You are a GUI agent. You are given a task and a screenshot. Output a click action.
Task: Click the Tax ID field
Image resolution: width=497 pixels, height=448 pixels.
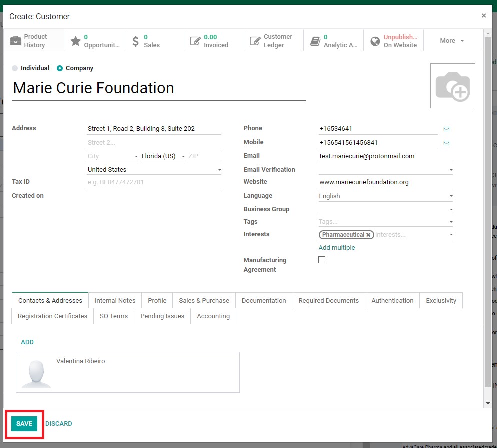(154, 182)
